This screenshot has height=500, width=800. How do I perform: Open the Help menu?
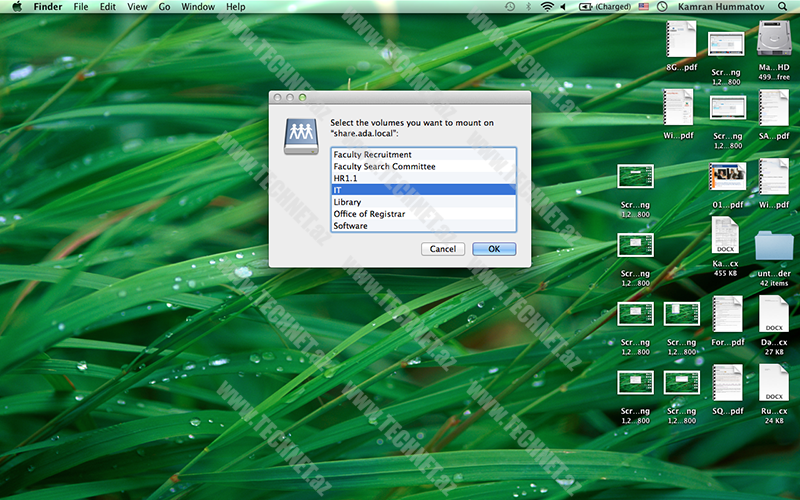coord(236,7)
